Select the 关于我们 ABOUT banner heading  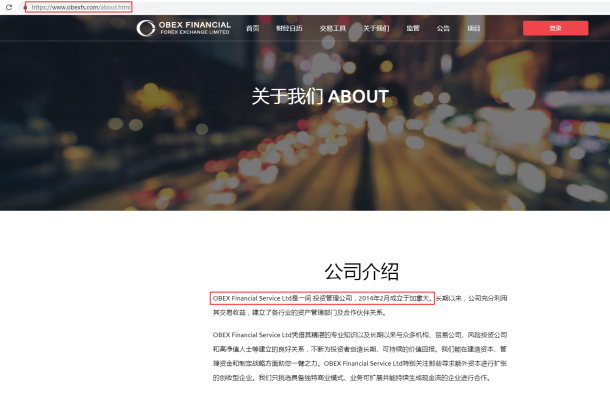[x=320, y=96]
